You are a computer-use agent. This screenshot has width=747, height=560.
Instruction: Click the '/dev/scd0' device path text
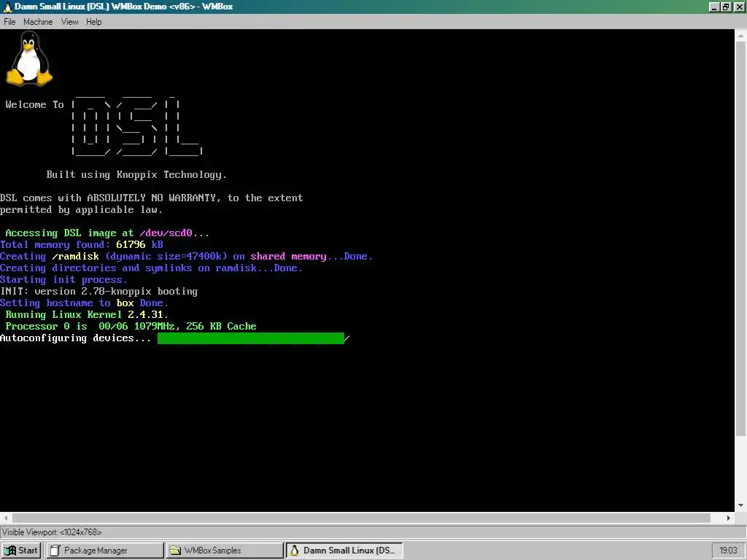pos(166,233)
